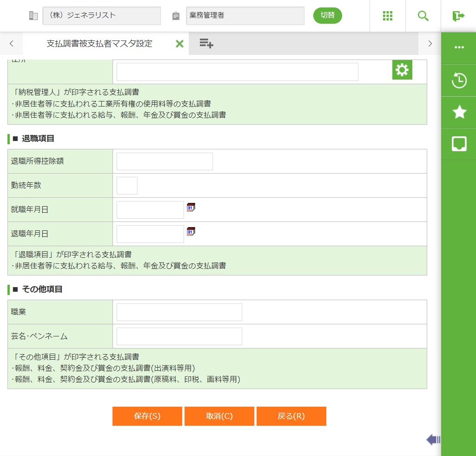This screenshot has height=456, width=476.
Task: Click the 保存(S) button
Action: click(147, 416)
